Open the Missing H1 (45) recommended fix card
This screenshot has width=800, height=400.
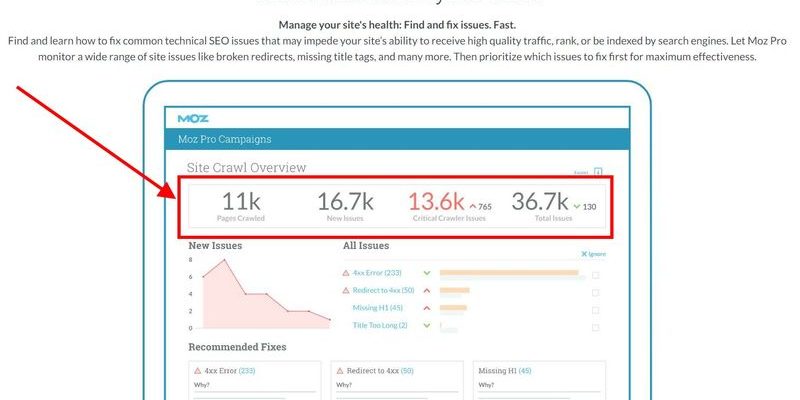(536, 378)
